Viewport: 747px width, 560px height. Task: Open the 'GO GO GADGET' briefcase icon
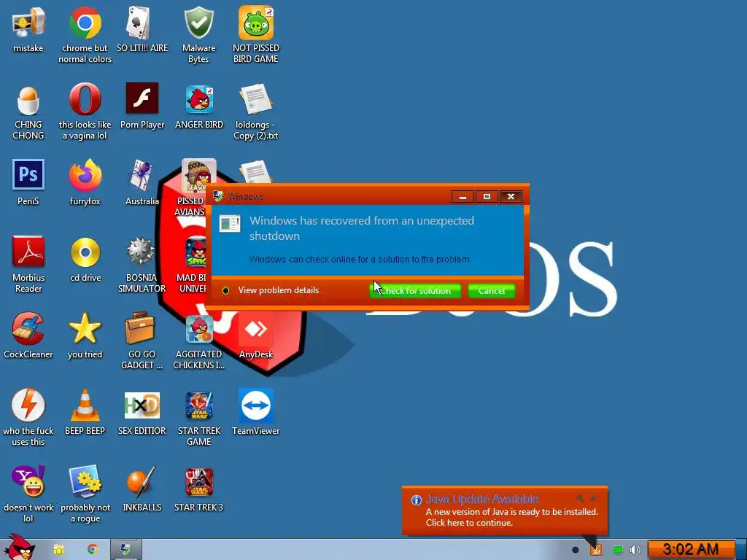(x=140, y=329)
